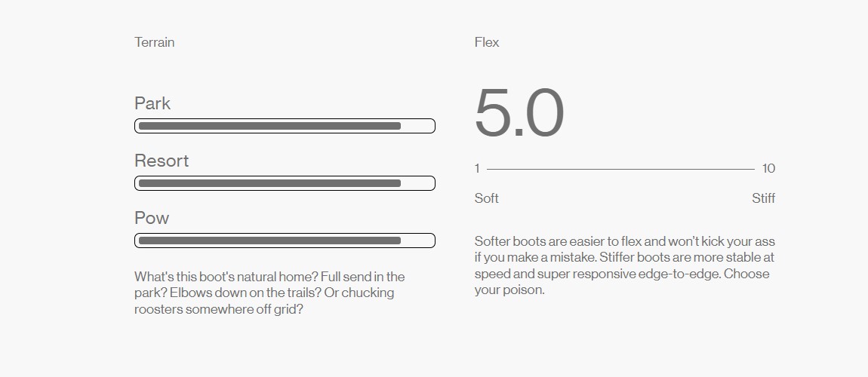
Task: Click the Park rating bar
Action: click(269, 126)
